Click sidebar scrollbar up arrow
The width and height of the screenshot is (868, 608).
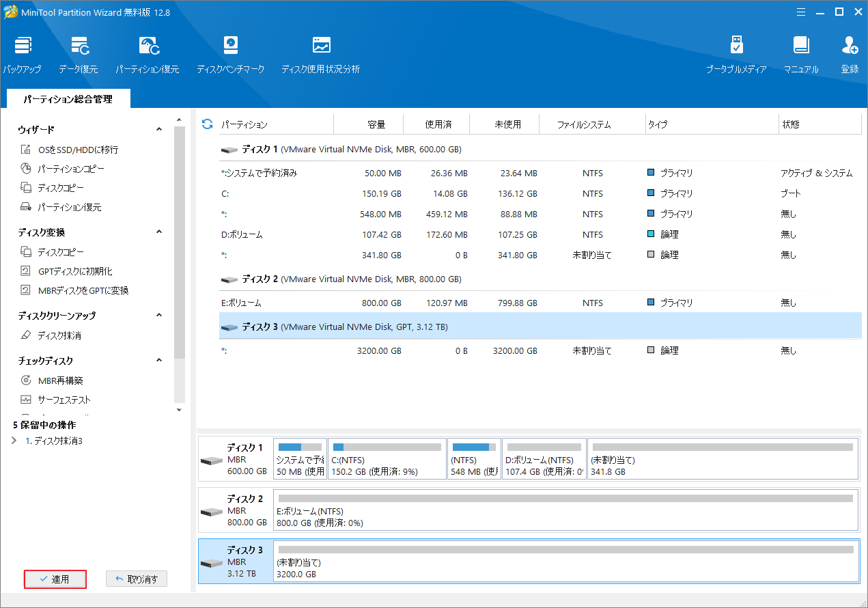coord(180,121)
